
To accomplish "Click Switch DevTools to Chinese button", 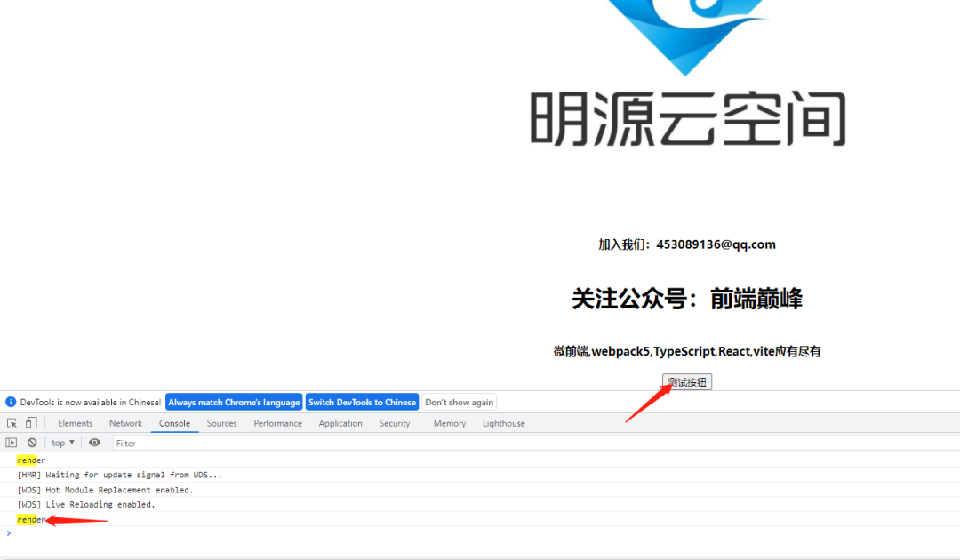I will (x=362, y=402).
